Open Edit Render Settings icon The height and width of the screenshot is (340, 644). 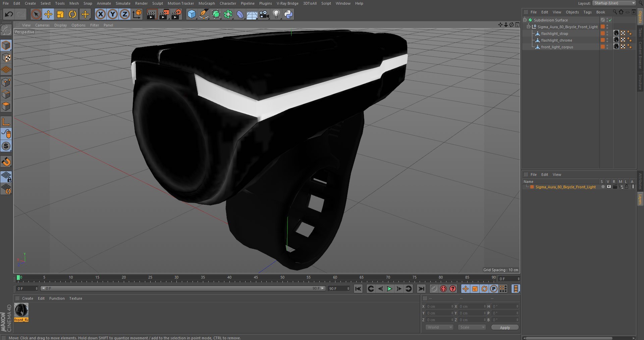(x=176, y=14)
